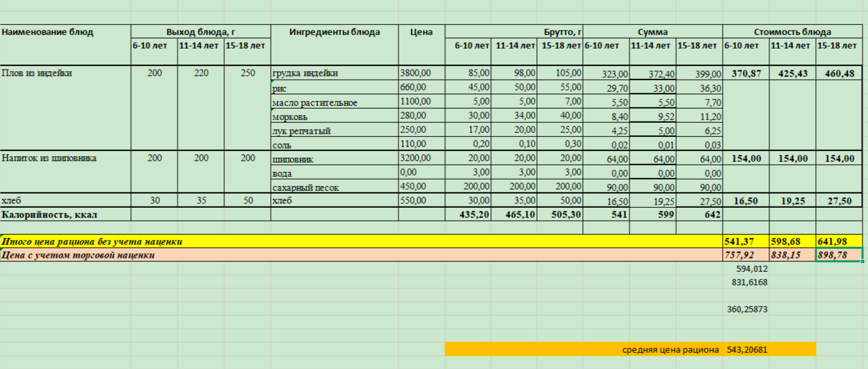868x369 pixels.
Task: Select the 'масло растительное' ingredient cell
Action: (314, 103)
